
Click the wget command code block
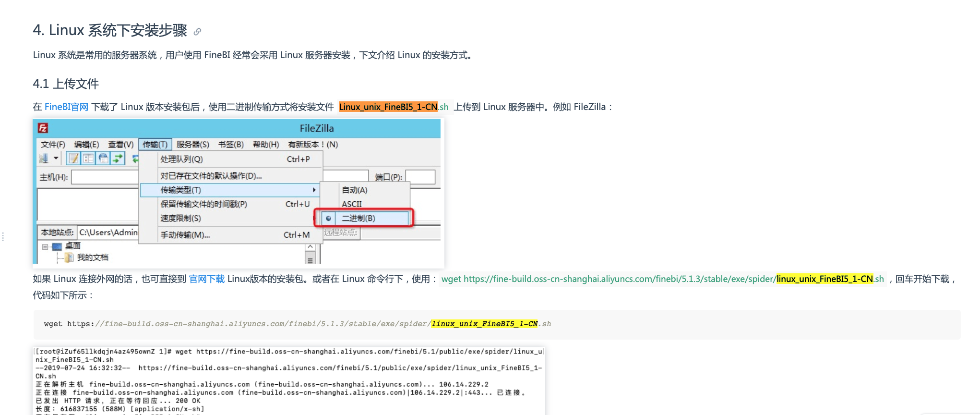coord(497,324)
